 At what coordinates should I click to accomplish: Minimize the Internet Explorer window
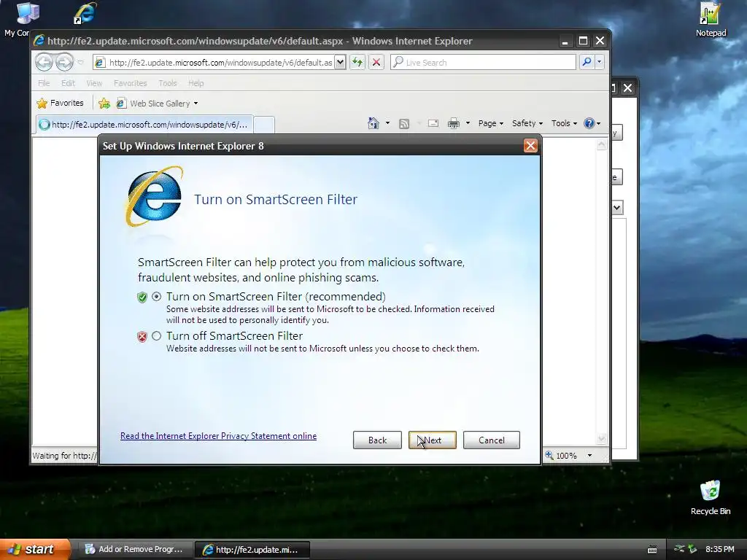pyautogui.click(x=565, y=42)
